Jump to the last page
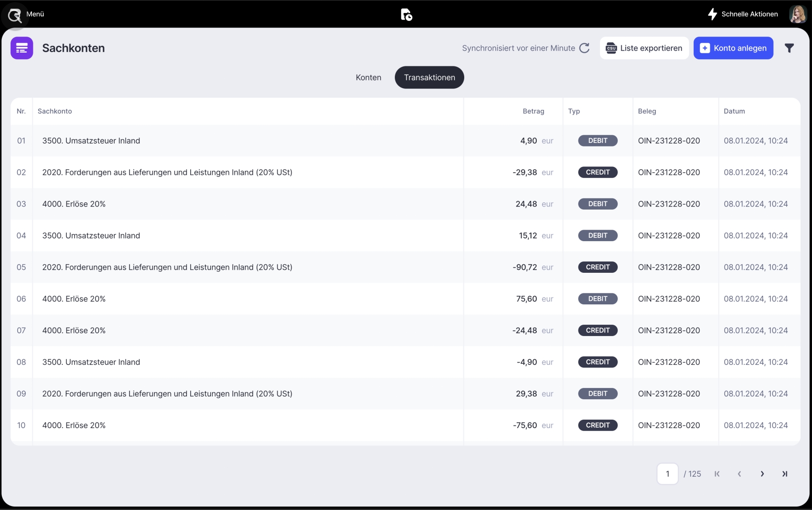The height and width of the screenshot is (510, 812). click(x=785, y=474)
